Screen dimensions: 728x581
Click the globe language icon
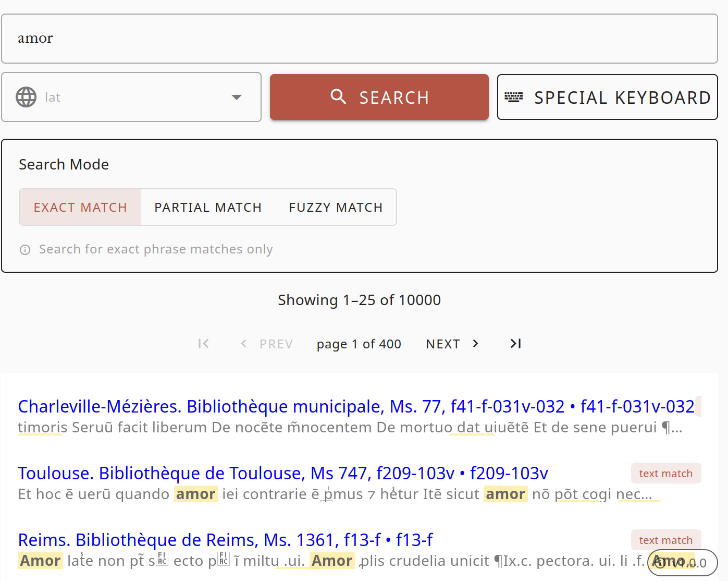point(26,97)
